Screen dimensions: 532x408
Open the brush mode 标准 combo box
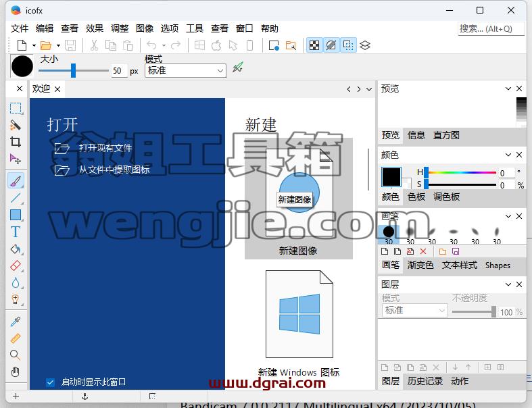[185, 70]
